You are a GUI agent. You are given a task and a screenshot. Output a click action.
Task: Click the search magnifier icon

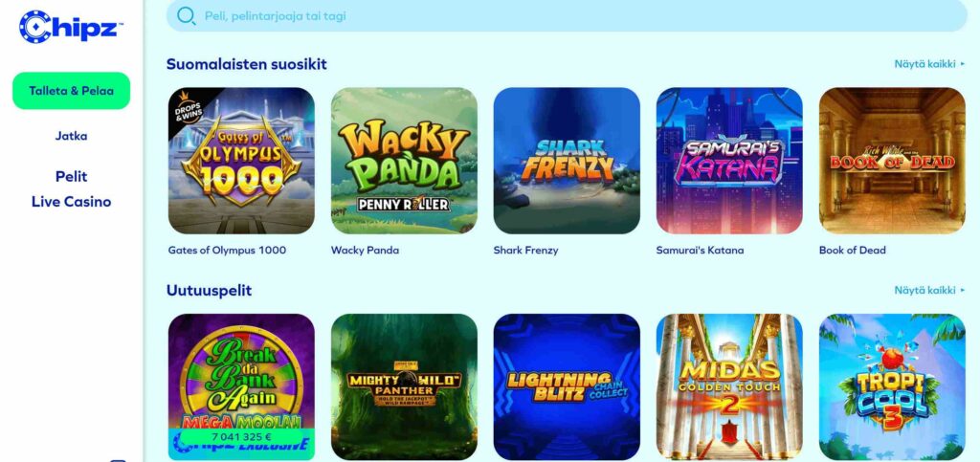pos(187,15)
